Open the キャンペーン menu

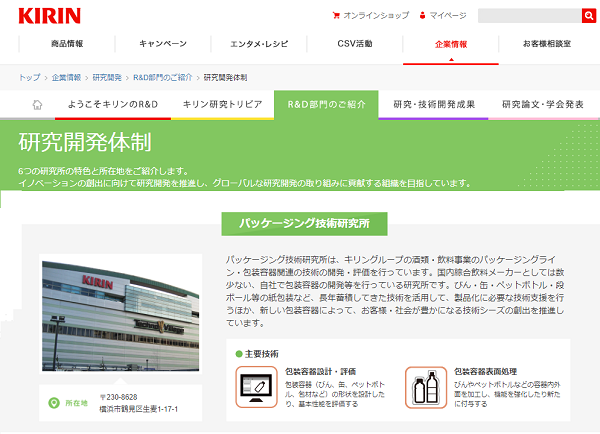click(x=163, y=45)
